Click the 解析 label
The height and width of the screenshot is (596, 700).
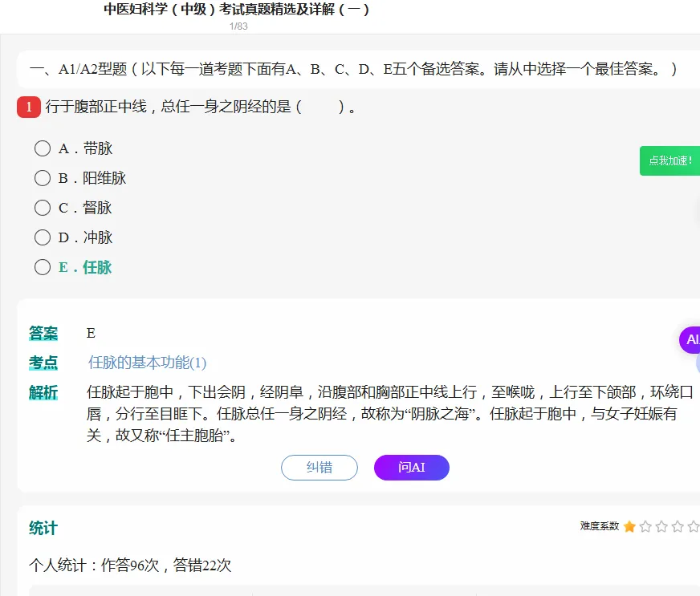43,392
